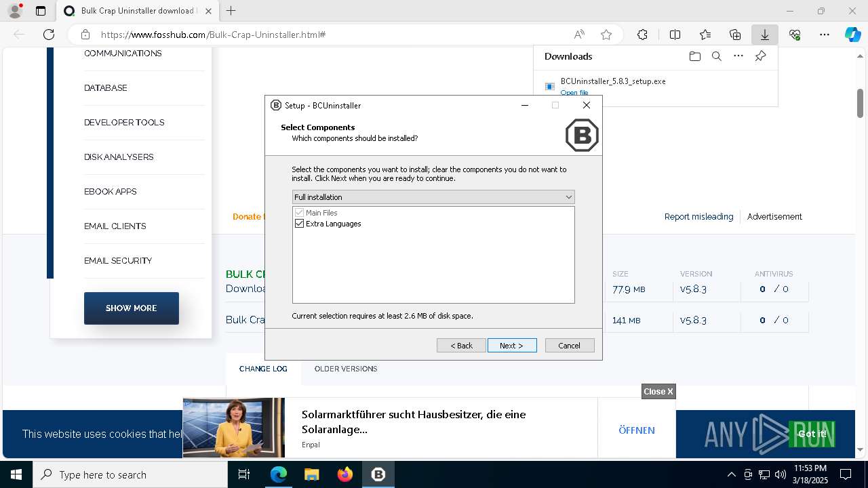
Task: Add this page to favorites star icon
Action: [x=606, y=35]
